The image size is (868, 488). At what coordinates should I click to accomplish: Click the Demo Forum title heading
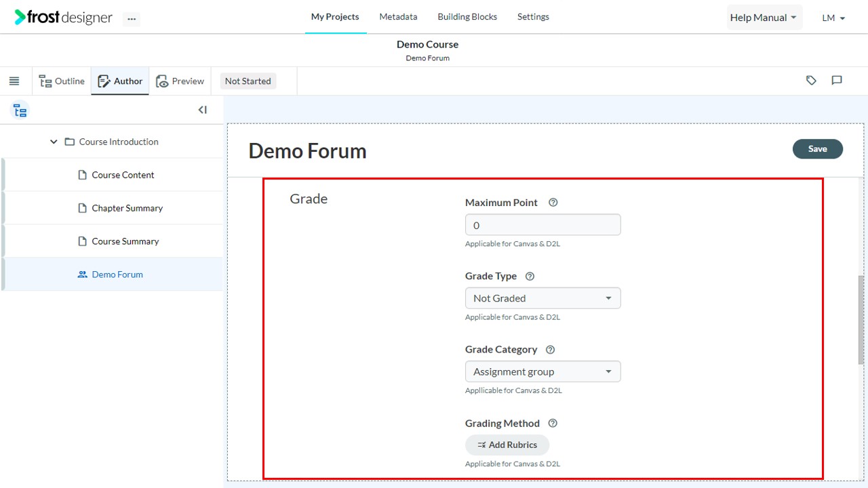click(x=307, y=150)
